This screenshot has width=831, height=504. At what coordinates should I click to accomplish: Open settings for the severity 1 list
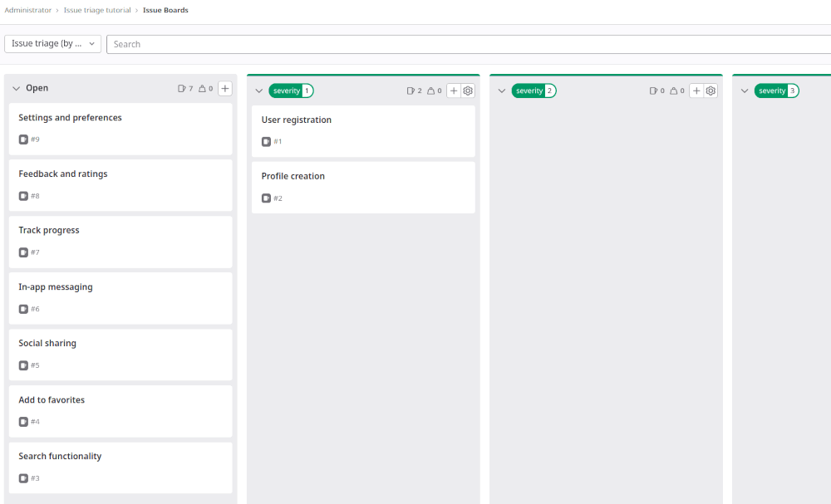[x=467, y=91]
